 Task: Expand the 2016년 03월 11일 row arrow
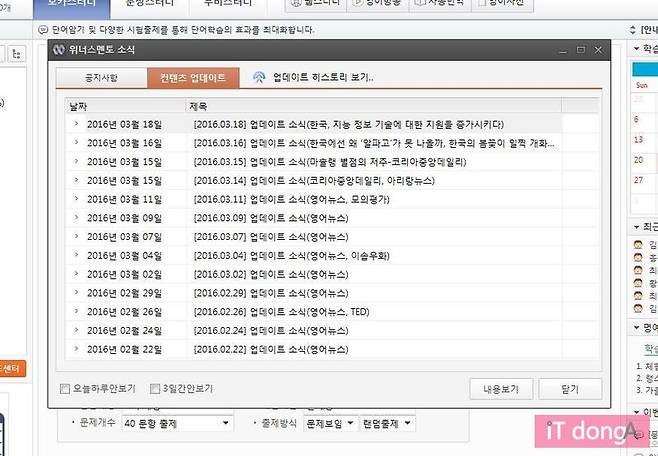76,198
